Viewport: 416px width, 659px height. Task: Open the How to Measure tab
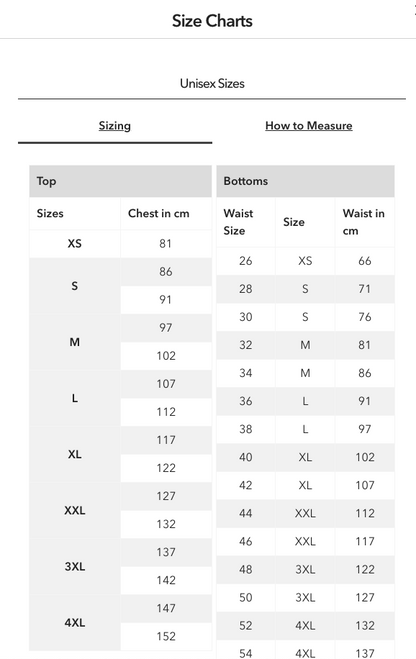pos(308,126)
